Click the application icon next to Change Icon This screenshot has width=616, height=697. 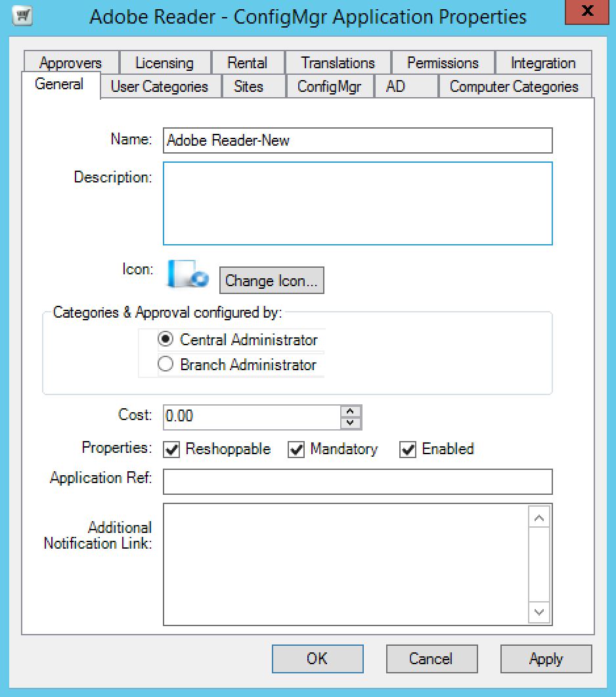point(187,273)
